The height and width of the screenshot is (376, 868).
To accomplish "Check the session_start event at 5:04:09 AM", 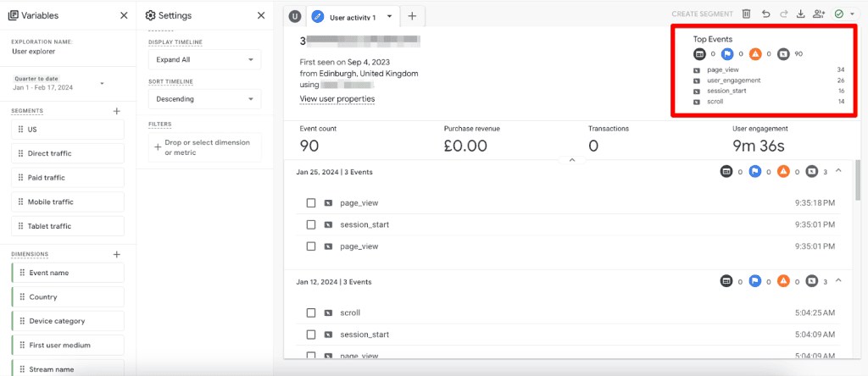I will pyautogui.click(x=311, y=335).
